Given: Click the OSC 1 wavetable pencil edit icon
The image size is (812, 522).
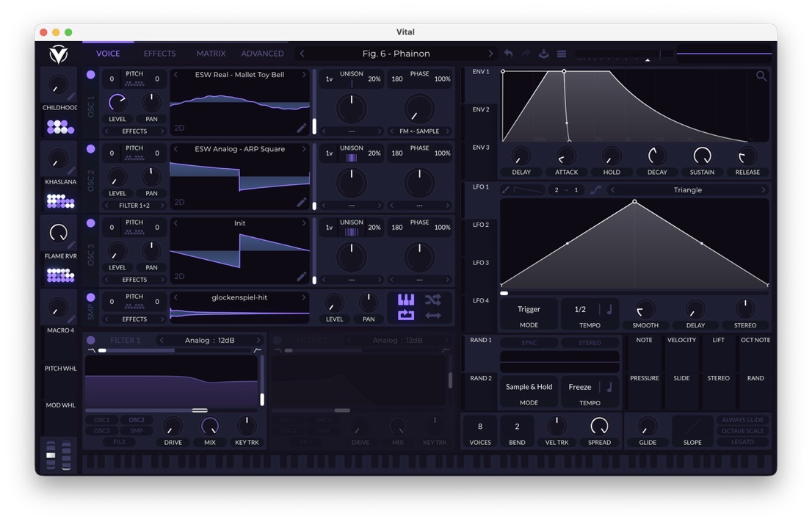Looking at the screenshot, I should [301, 128].
